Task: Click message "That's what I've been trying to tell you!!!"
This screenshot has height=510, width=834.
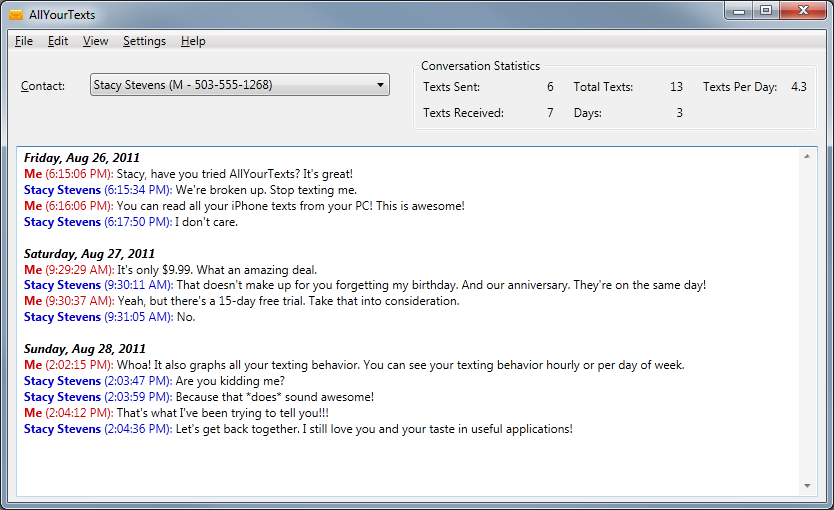Action: (222, 413)
